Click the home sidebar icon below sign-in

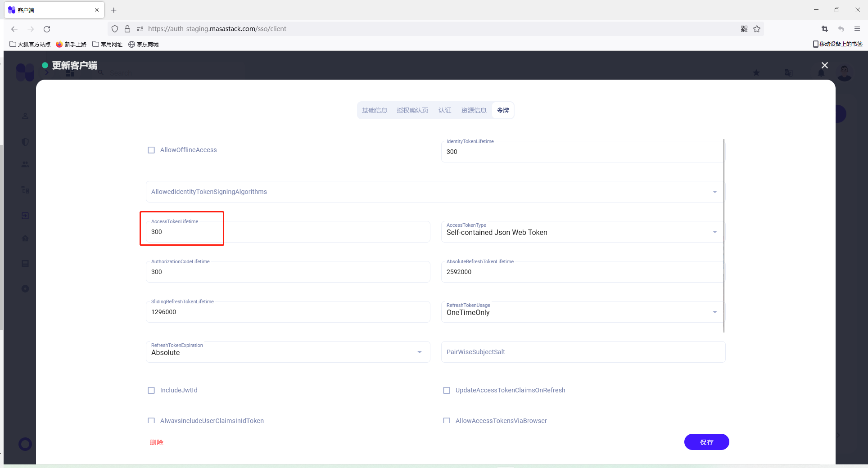point(25,238)
